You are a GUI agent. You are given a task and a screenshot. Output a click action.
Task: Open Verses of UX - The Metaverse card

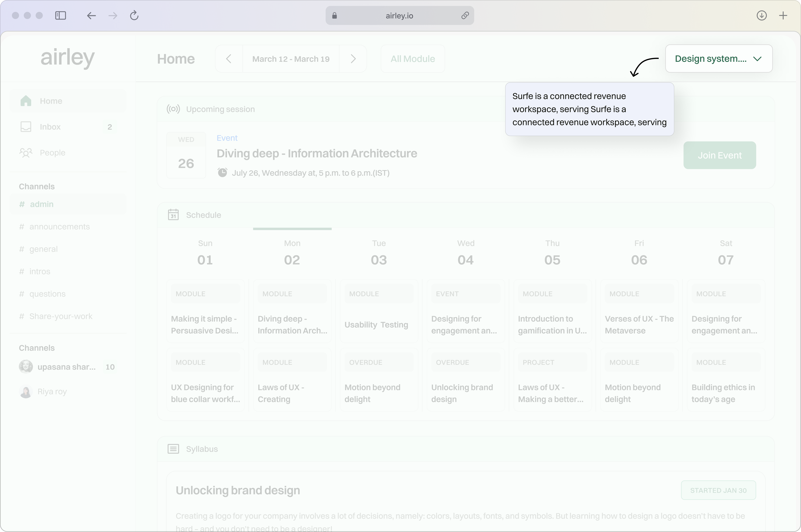coord(639,311)
